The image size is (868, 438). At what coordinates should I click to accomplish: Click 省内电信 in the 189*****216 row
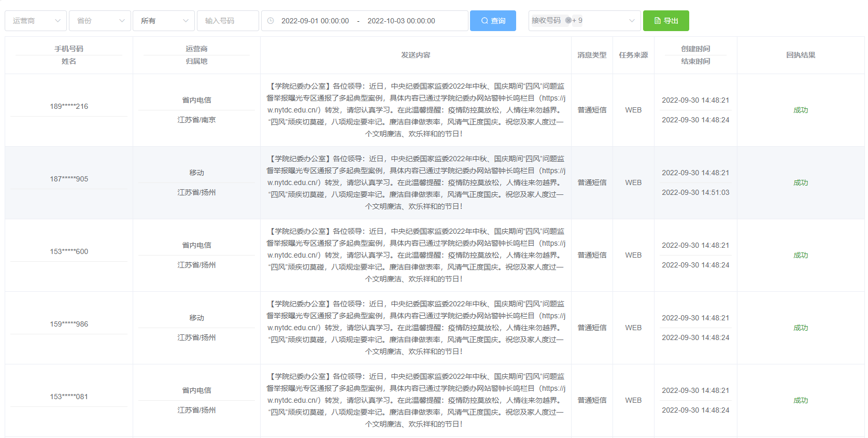pos(196,100)
